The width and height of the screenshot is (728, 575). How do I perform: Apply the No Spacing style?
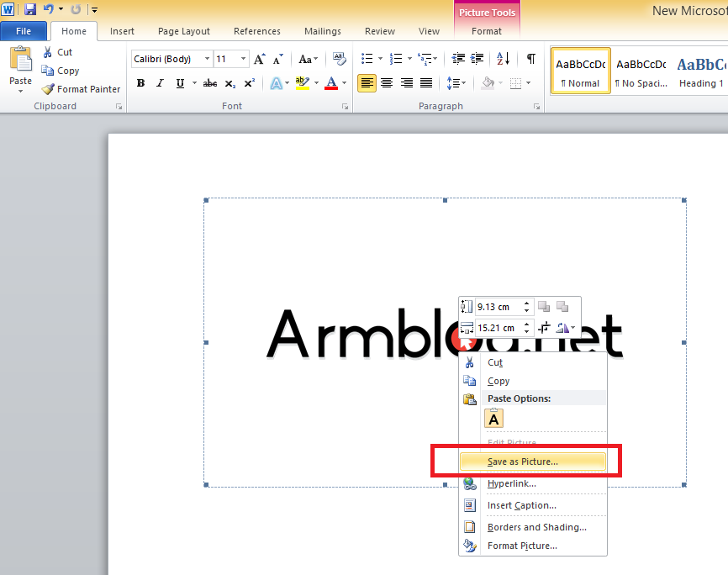click(x=641, y=71)
